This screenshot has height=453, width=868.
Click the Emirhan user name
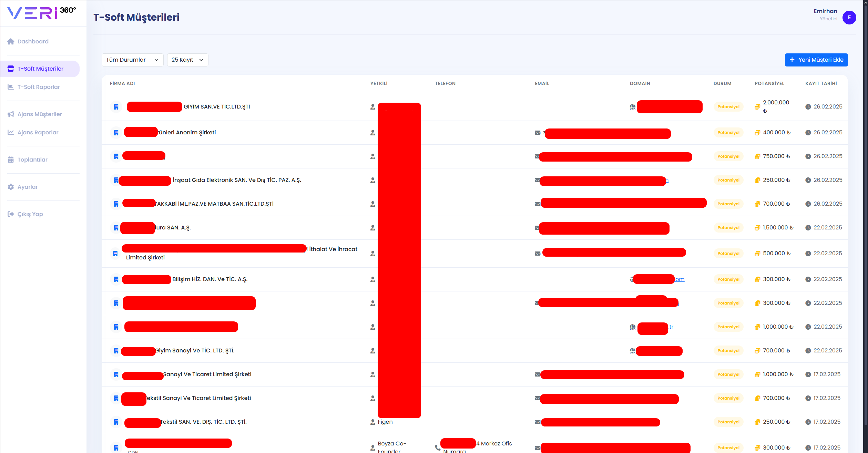click(x=825, y=11)
